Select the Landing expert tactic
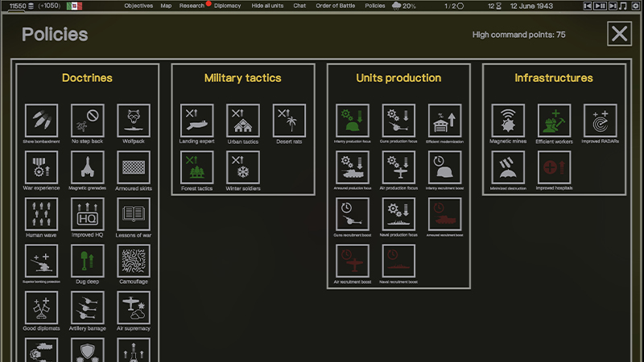 coord(196,120)
